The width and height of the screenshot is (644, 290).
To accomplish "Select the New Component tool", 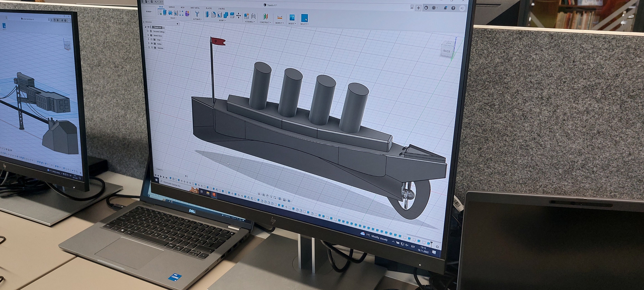I will 247,16.
